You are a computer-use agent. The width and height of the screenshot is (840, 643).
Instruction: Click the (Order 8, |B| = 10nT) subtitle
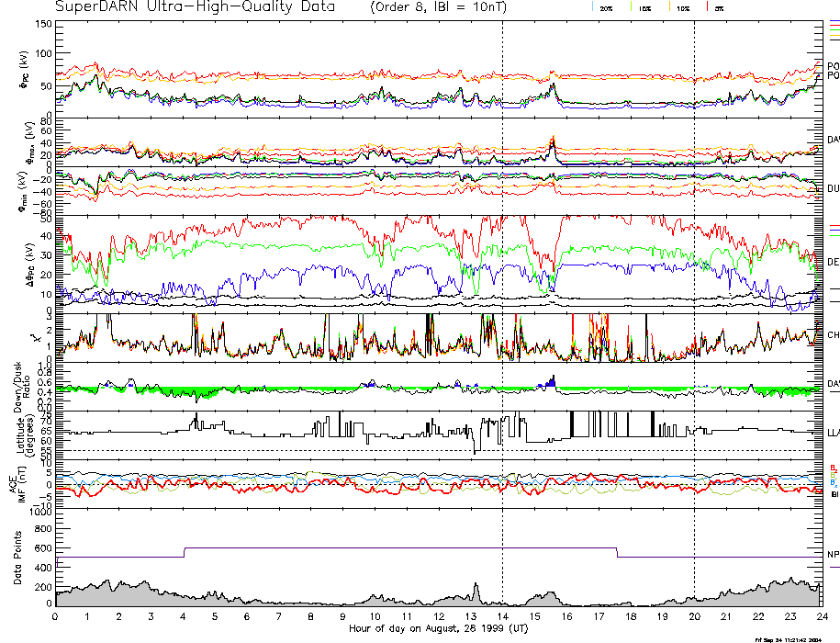pos(448,7)
